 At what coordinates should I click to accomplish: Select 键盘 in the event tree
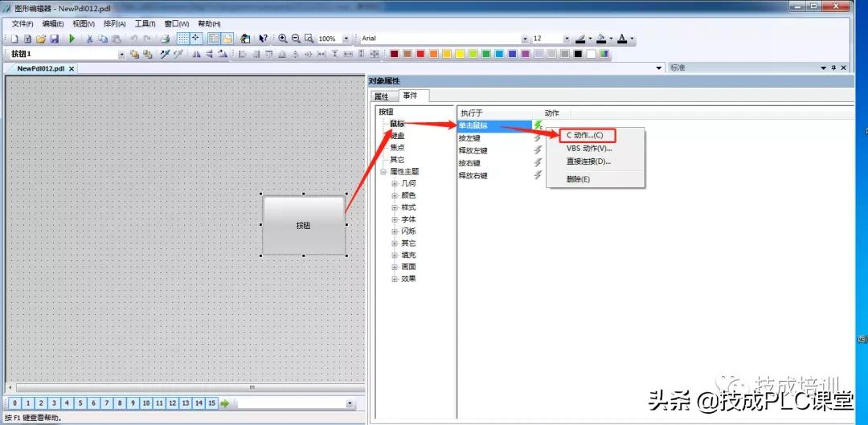397,136
